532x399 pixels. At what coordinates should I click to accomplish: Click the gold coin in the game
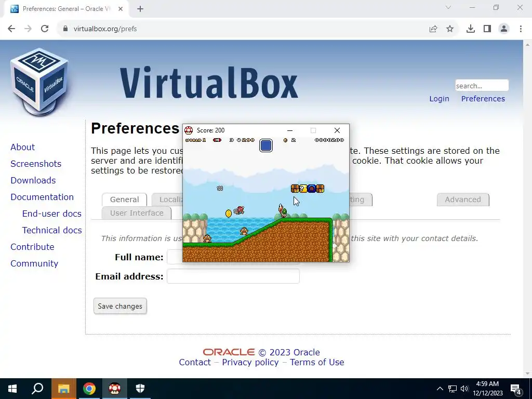[x=229, y=213]
